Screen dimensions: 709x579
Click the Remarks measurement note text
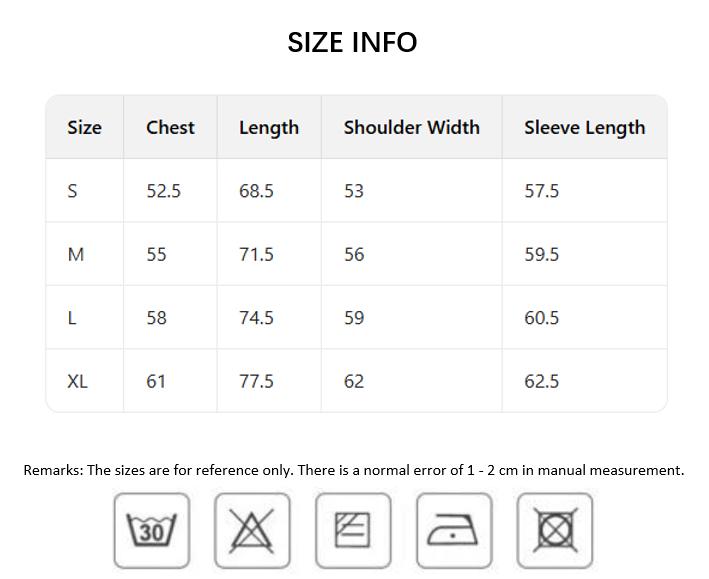[x=354, y=470]
